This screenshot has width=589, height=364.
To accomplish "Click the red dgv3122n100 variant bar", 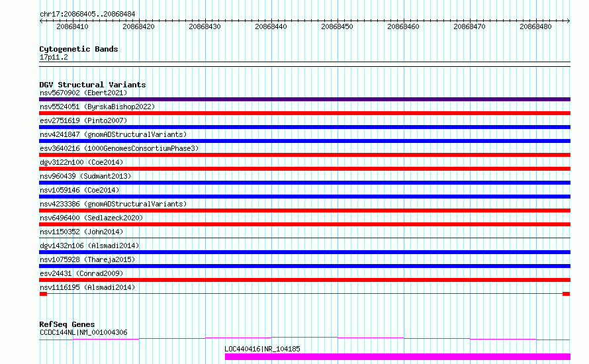I will tap(304, 169).
